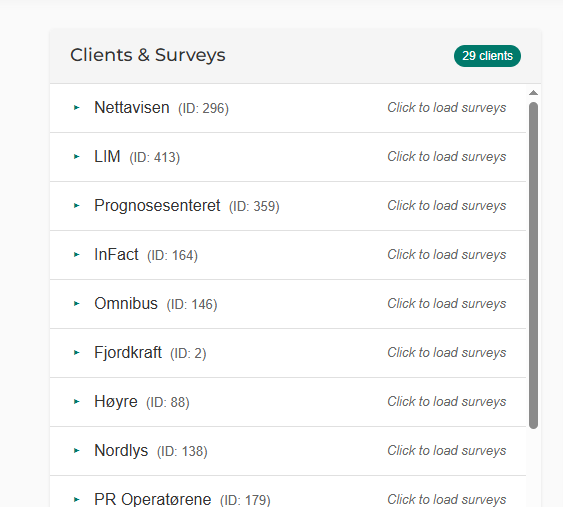Viewport: 563px width, 507px height.
Task: Expand the Prognosesenteret client triangle
Action: 76,205
